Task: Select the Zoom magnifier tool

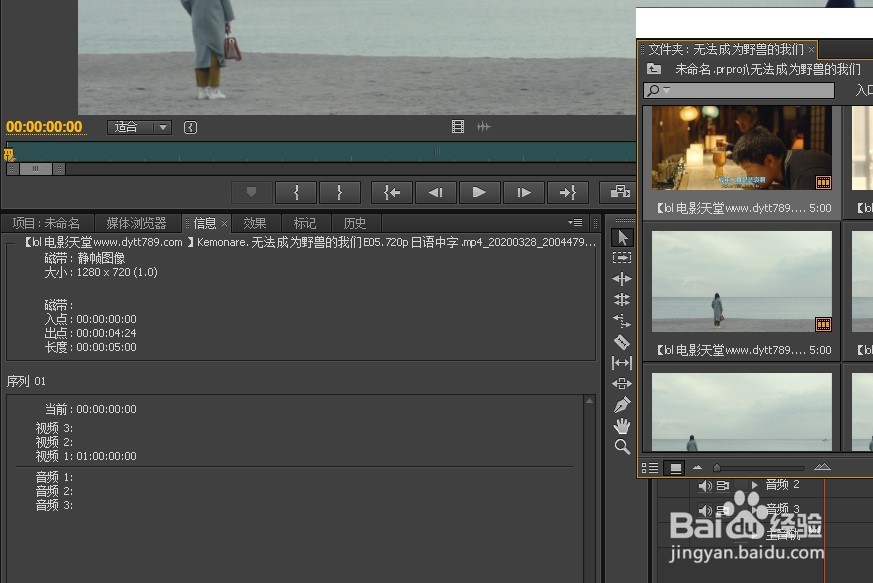Action: pyautogui.click(x=622, y=447)
